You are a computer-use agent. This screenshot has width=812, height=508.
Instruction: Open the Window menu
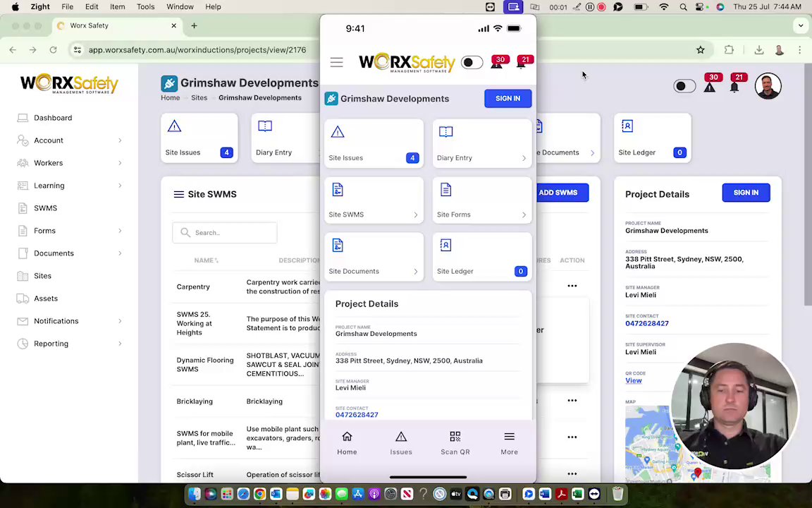[x=180, y=7]
